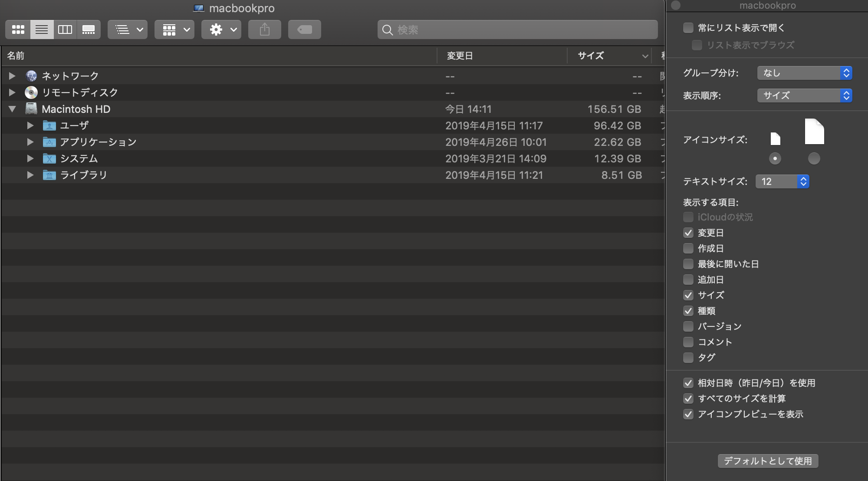Open the 表示順序 sort dropdown
868x481 pixels.
point(805,96)
